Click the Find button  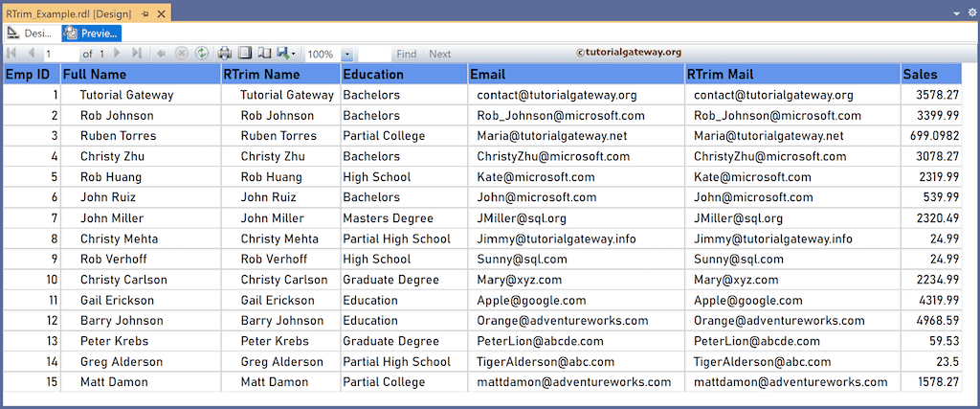pyautogui.click(x=406, y=55)
